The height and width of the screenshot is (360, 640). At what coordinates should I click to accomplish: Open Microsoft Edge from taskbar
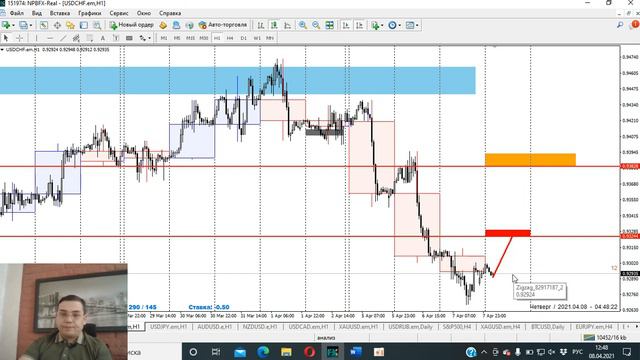pos(263,352)
